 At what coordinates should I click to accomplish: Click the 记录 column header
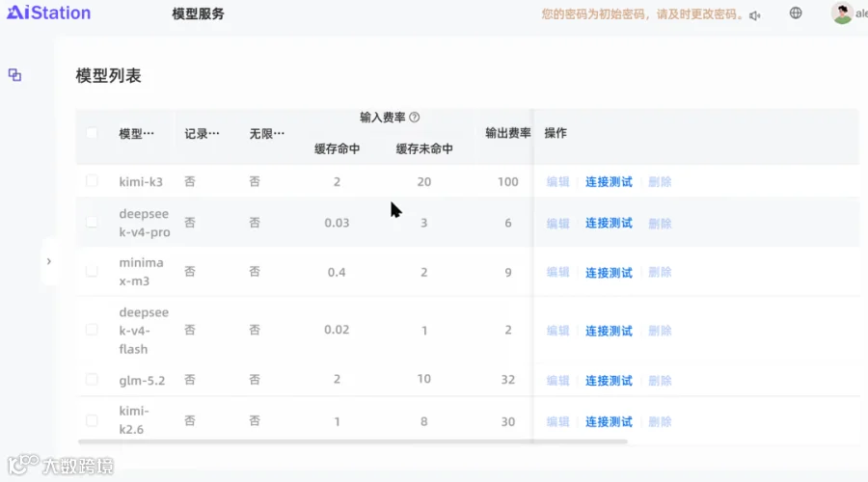(x=202, y=133)
